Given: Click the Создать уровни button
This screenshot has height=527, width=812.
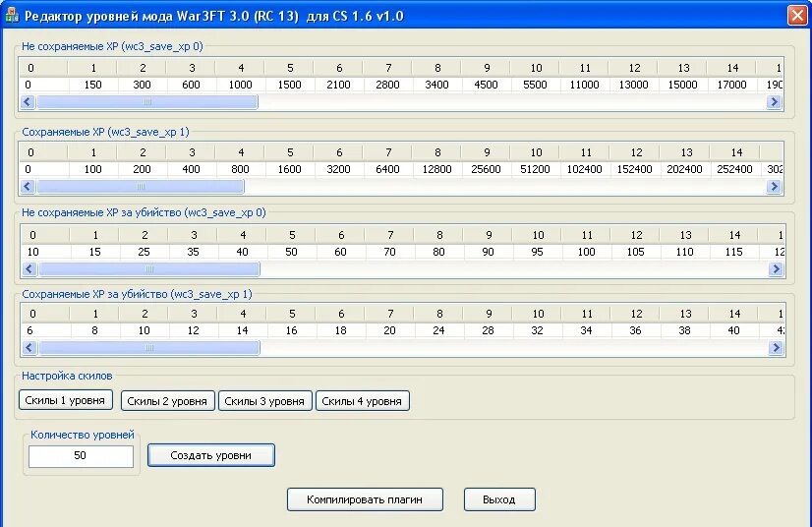Looking at the screenshot, I should pyautogui.click(x=210, y=455).
